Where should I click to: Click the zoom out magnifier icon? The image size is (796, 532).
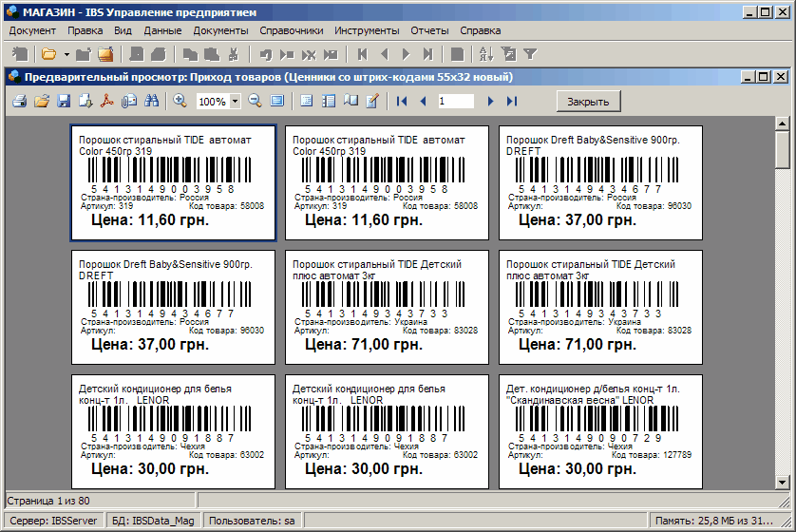(x=255, y=101)
